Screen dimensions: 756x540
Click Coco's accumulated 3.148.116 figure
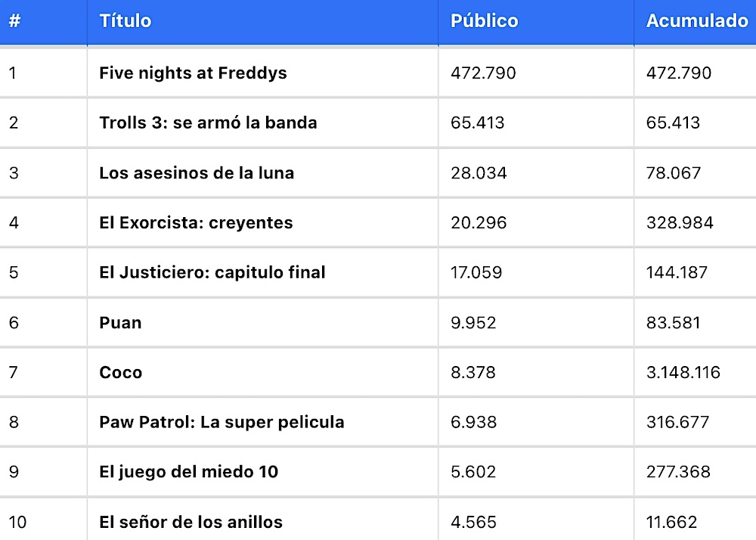pyautogui.click(x=683, y=372)
